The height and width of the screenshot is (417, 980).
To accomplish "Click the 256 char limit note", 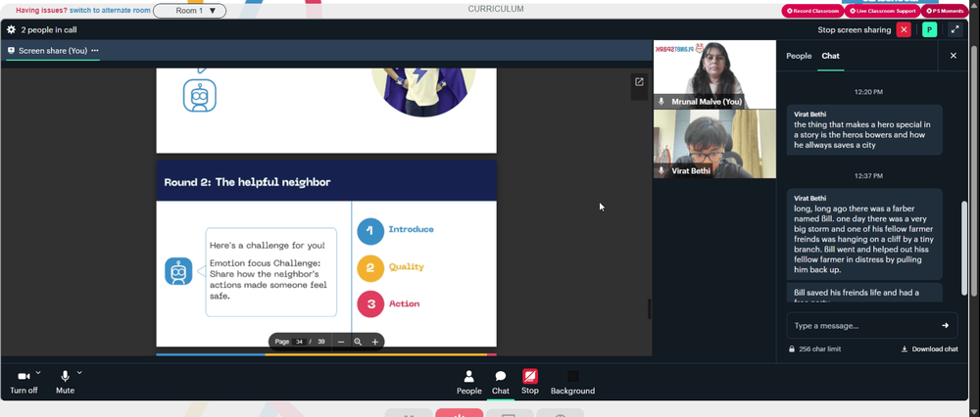I will tap(814, 348).
